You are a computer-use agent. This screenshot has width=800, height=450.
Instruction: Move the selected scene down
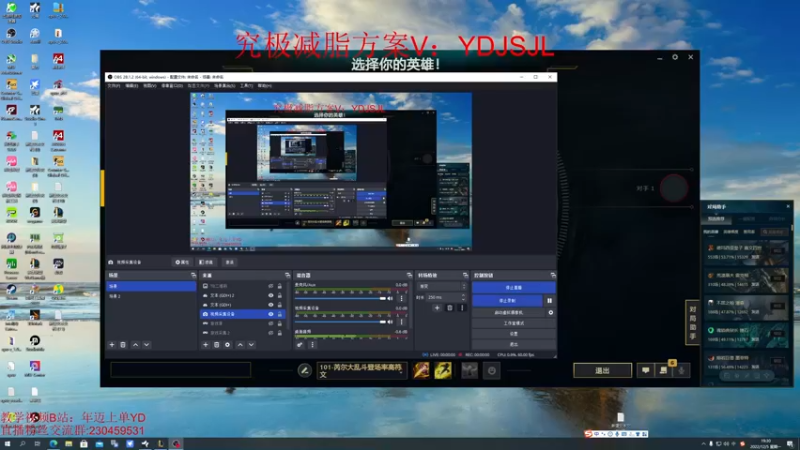pyautogui.click(x=146, y=345)
